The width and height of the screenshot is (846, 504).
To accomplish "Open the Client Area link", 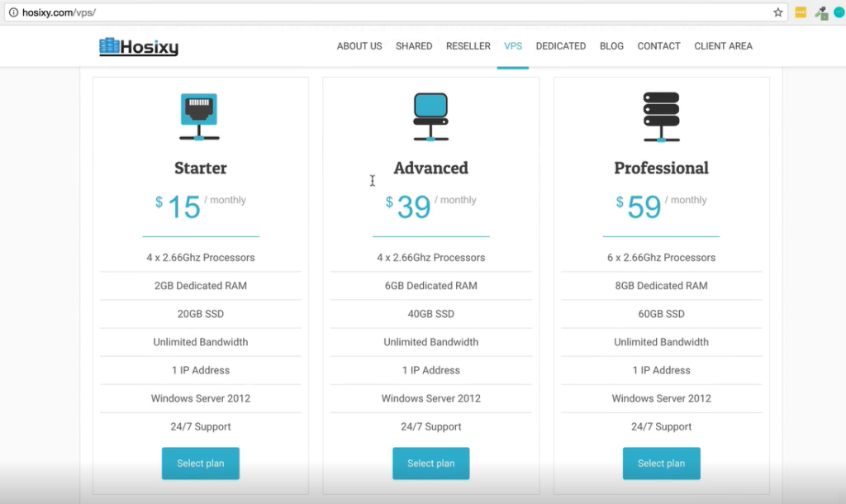I will click(723, 46).
